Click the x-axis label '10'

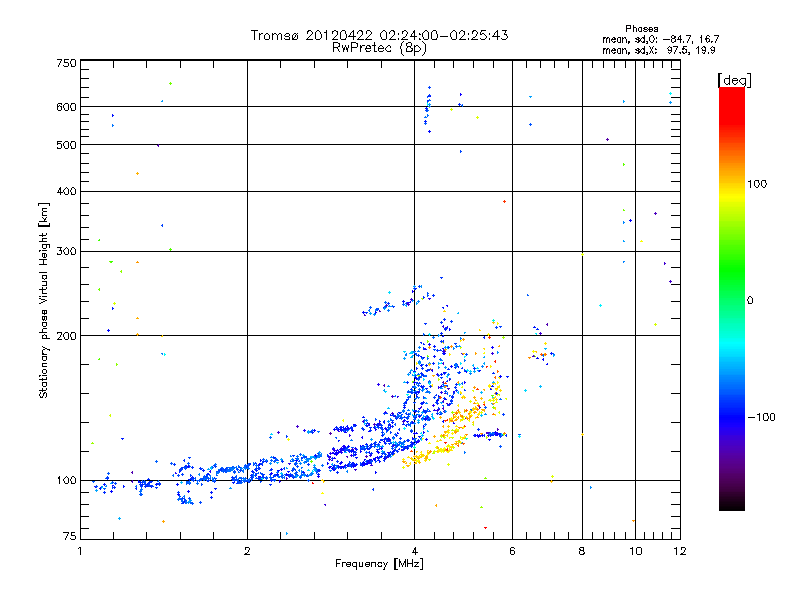(635, 551)
